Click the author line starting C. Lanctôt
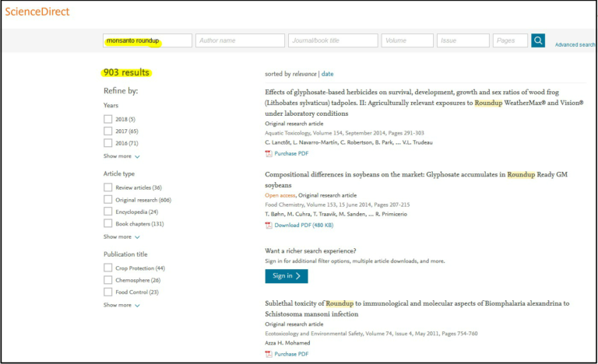 click(349, 142)
